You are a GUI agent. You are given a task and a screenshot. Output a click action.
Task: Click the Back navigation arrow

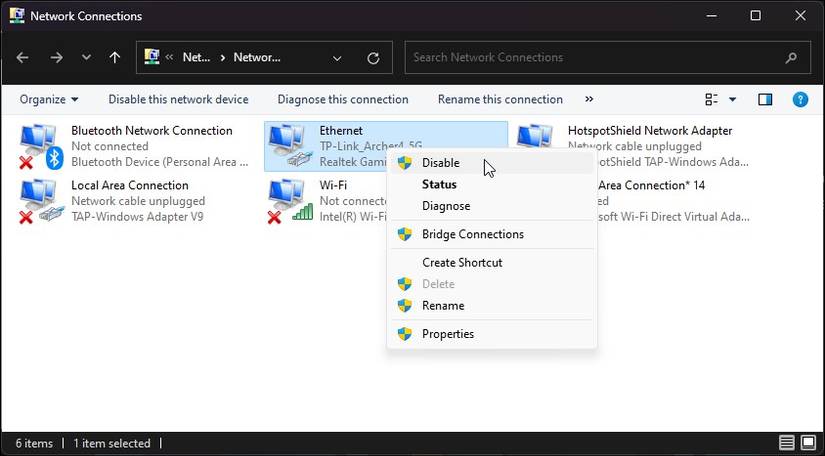click(x=22, y=57)
